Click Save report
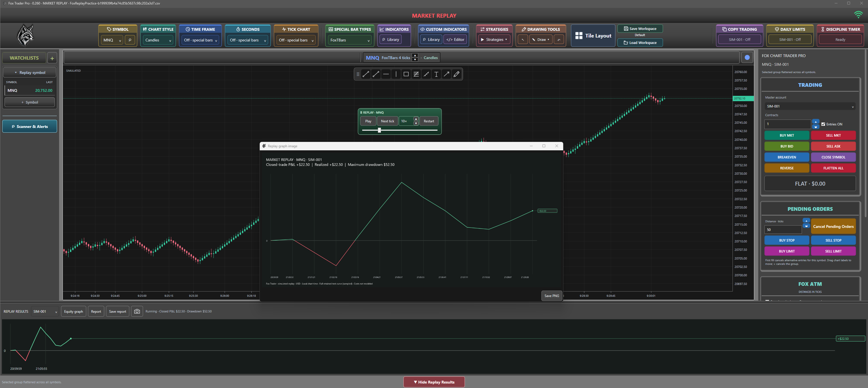This screenshot has height=388, width=868. pos(118,312)
